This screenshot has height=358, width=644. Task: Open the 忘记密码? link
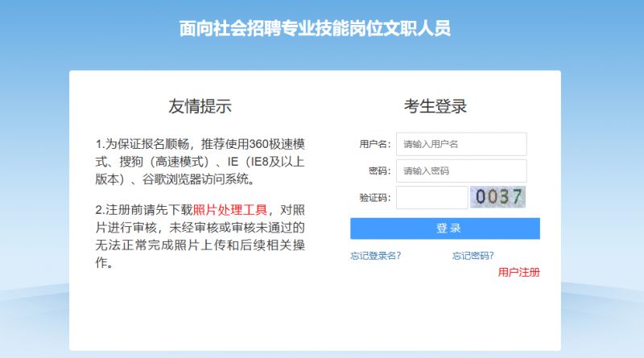click(473, 256)
